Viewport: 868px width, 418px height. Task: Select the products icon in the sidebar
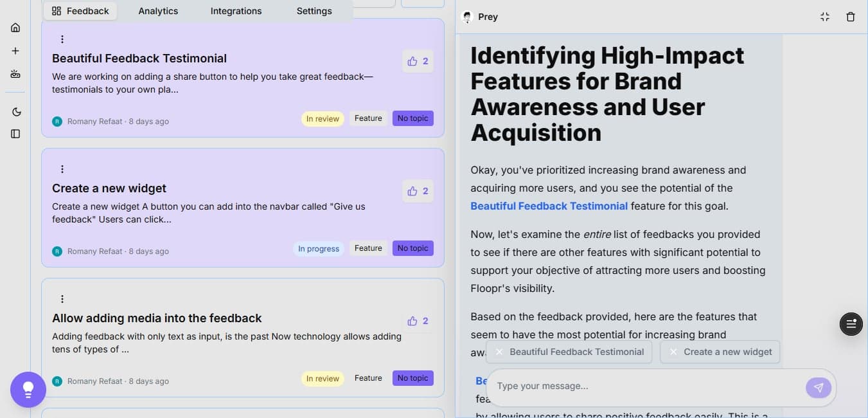15,73
